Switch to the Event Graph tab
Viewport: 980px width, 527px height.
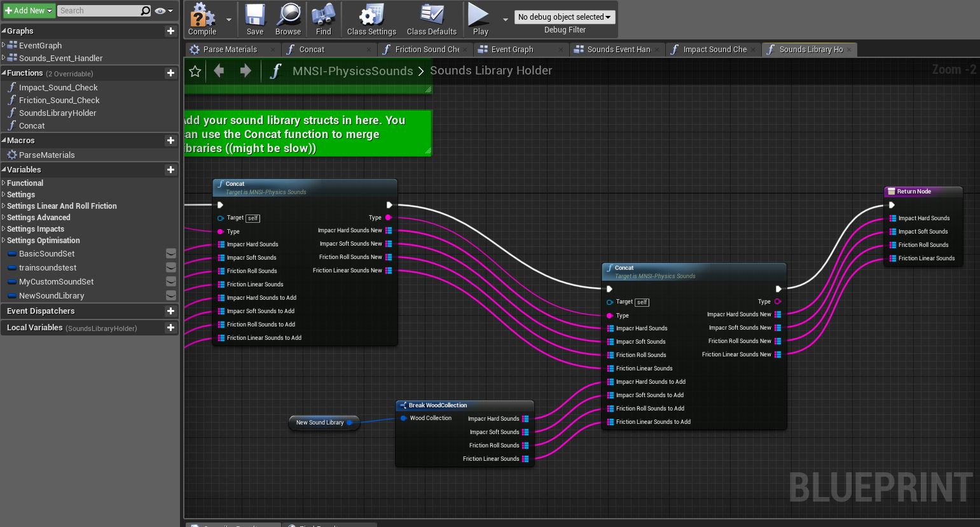[x=512, y=50]
